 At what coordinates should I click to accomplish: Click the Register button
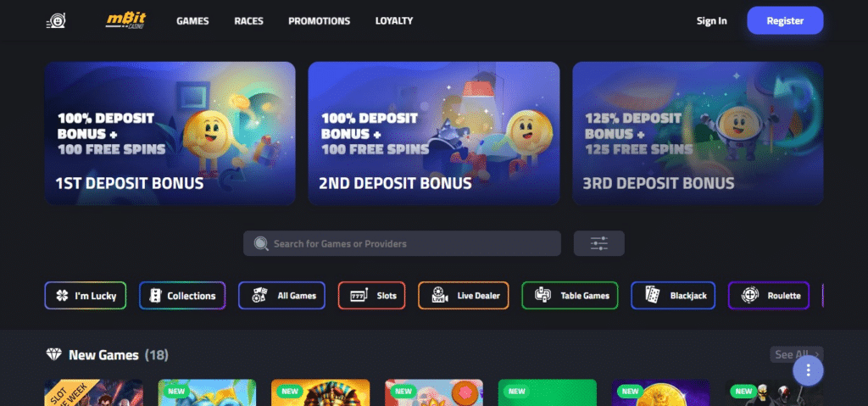785,21
